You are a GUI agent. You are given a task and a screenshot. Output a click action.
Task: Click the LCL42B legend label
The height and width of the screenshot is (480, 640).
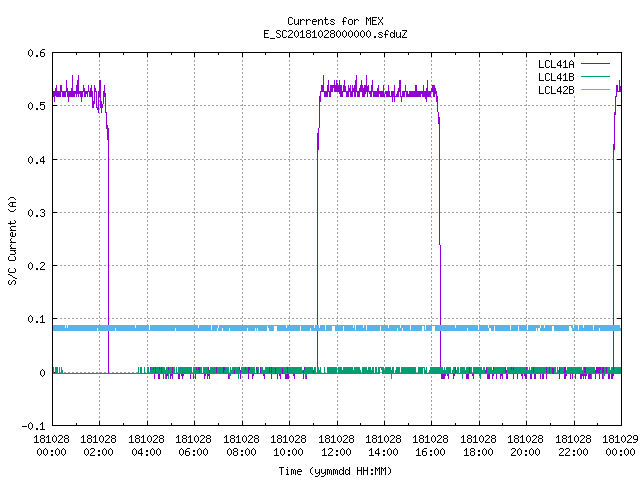click(x=556, y=90)
